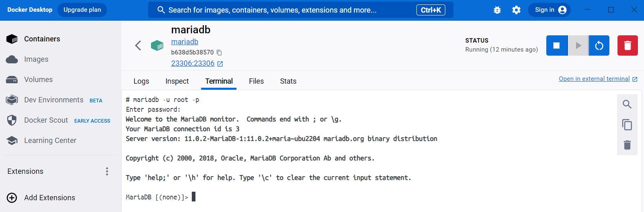This screenshot has width=644, height=212.
Task: Click the Extensions heading
Action: [25, 171]
